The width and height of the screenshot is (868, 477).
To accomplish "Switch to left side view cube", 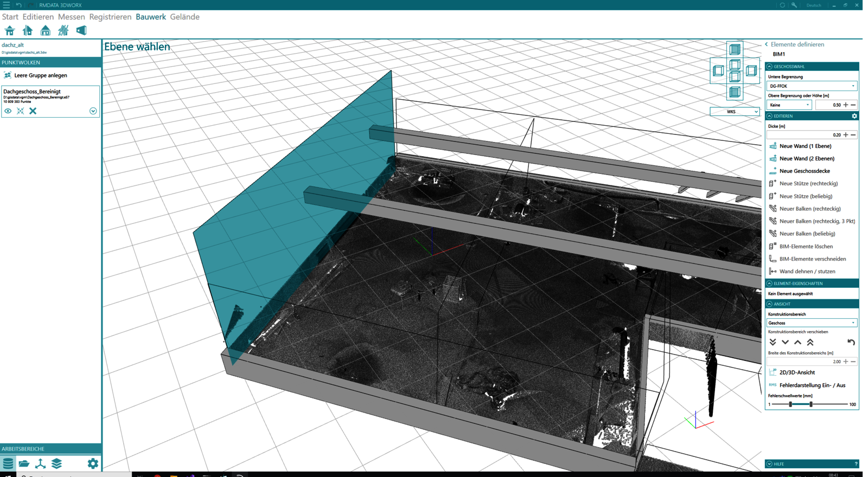I will coord(718,70).
